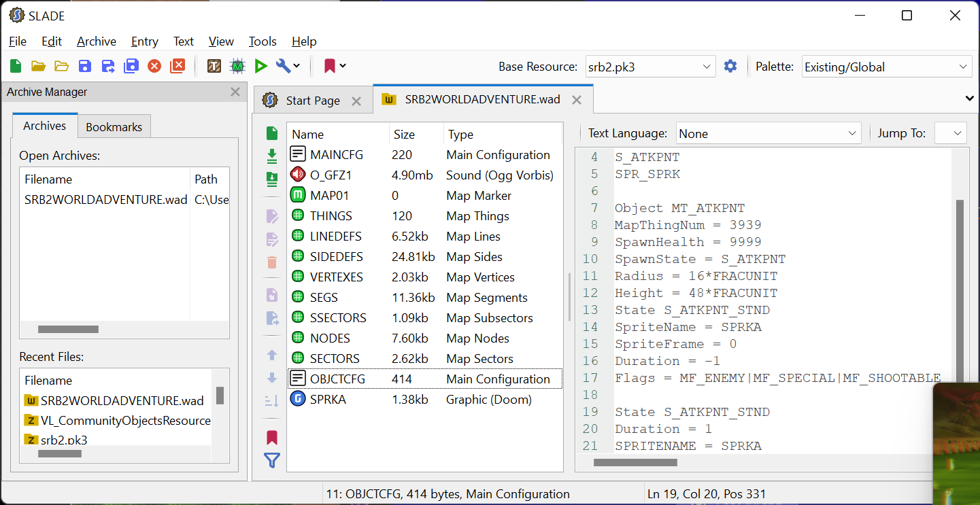Select the MAP01 map marker entry
This screenshot has width=980, height=505.
(425, 196)
